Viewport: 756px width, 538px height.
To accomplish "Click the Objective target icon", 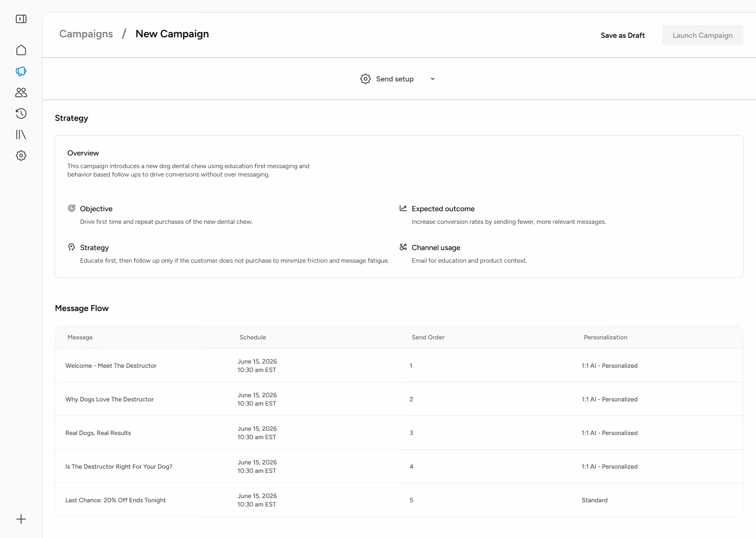I will coord(71,208).
